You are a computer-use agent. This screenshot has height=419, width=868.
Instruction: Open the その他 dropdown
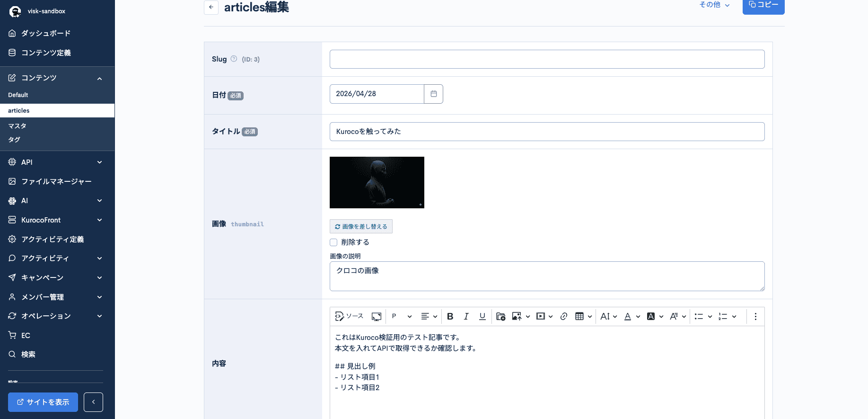pos(714,5)
